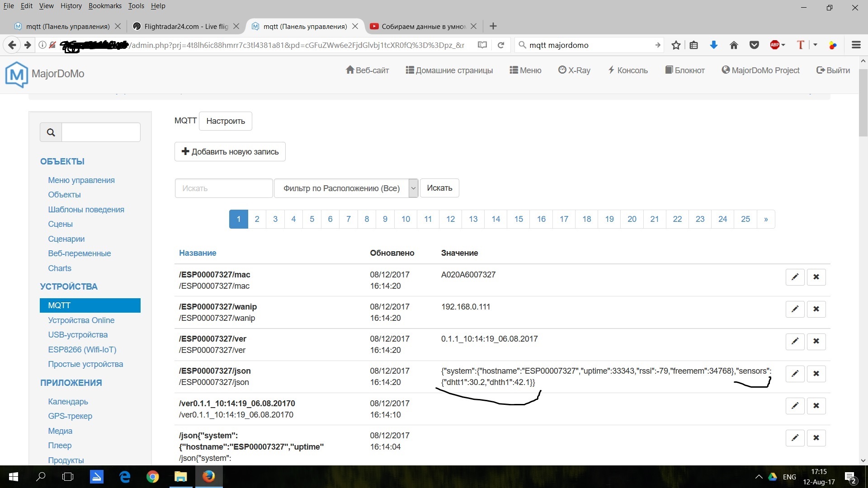The image size is (868, 488).
Task: Edit the /ESP00007327/json entry
Action: [795, 374]
